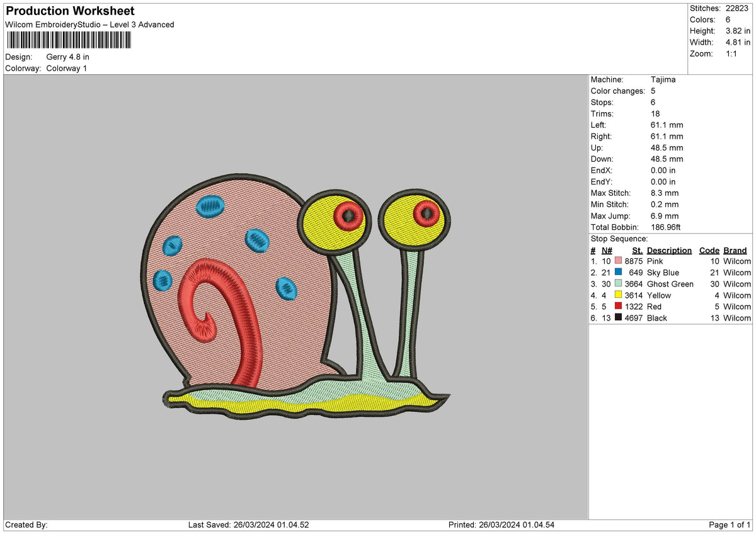Click stitch count '8875' in Pink row
Screen dimensions: 756x534
click(x=634, y=261)
